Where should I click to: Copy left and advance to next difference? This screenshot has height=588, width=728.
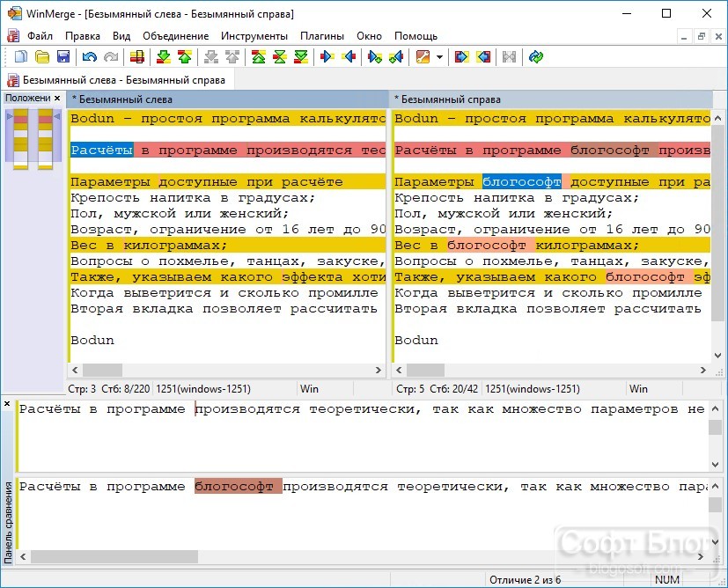tap(396, 57)
